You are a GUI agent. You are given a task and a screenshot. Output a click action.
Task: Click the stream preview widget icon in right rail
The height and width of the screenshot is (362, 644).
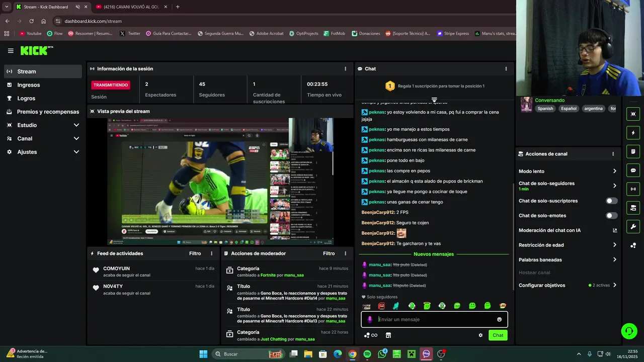pos(633,114)
